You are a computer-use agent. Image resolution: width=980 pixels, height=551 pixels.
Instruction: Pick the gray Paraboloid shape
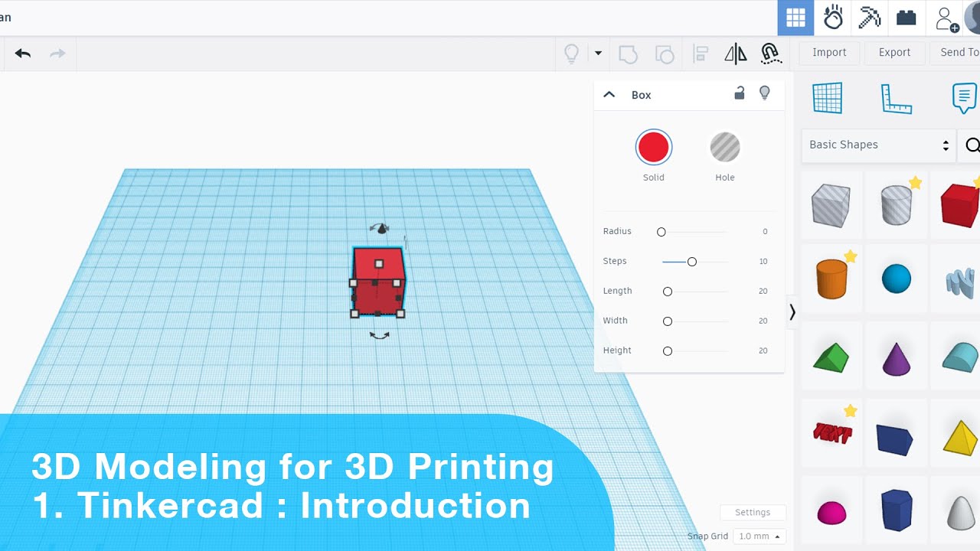click(x=962, y=512)
